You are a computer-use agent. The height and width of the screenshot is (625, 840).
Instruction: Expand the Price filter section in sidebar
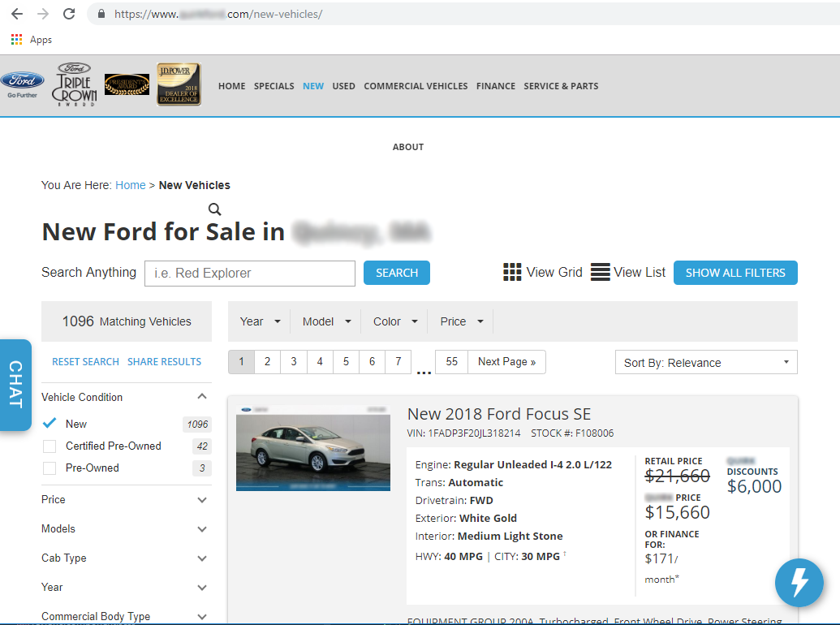pyautogui.click(x=125, y=500)
